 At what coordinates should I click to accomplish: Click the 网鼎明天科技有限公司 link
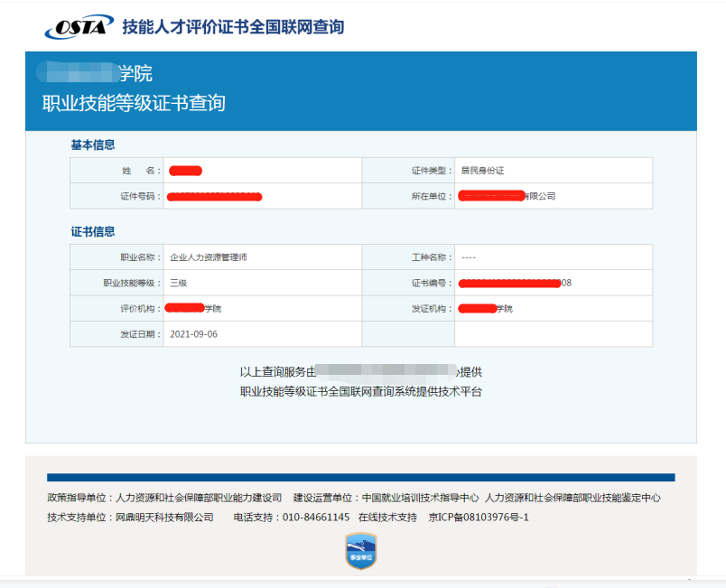(164, 518)
